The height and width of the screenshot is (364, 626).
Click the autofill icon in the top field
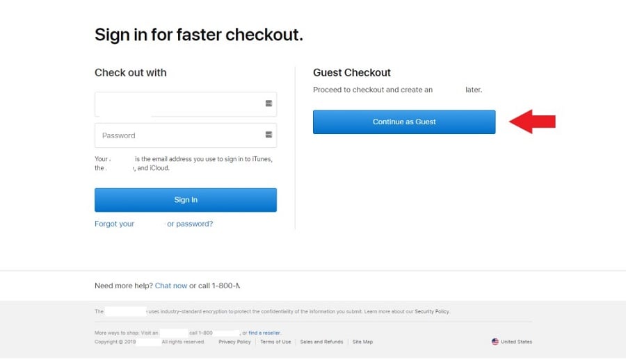pyautogui.click(x=268, y=104)
